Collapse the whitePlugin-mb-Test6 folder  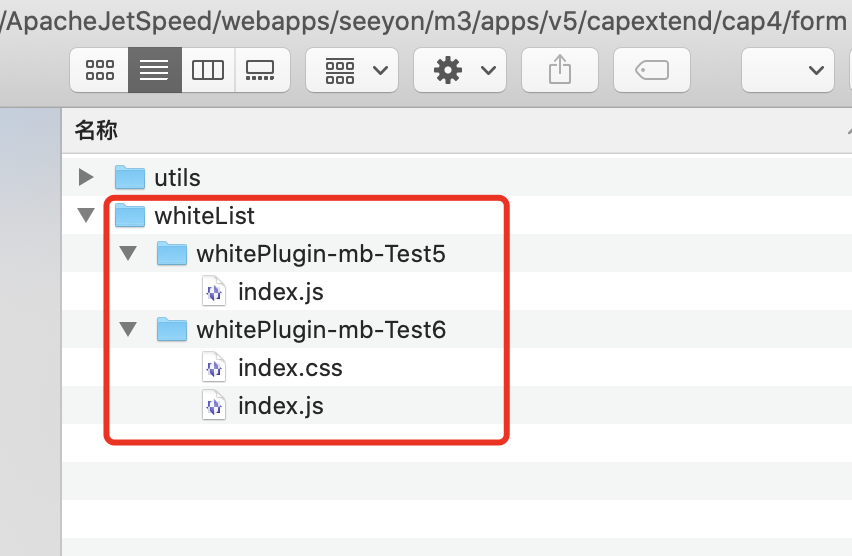pyautogui.click(x=128, y=330)
